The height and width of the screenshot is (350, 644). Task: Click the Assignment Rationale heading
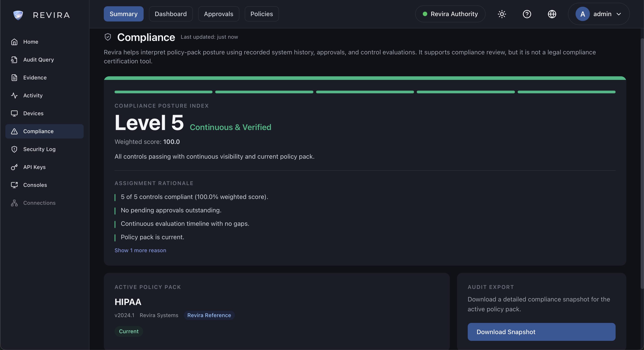pyautogui.click(x=154, y=183)
